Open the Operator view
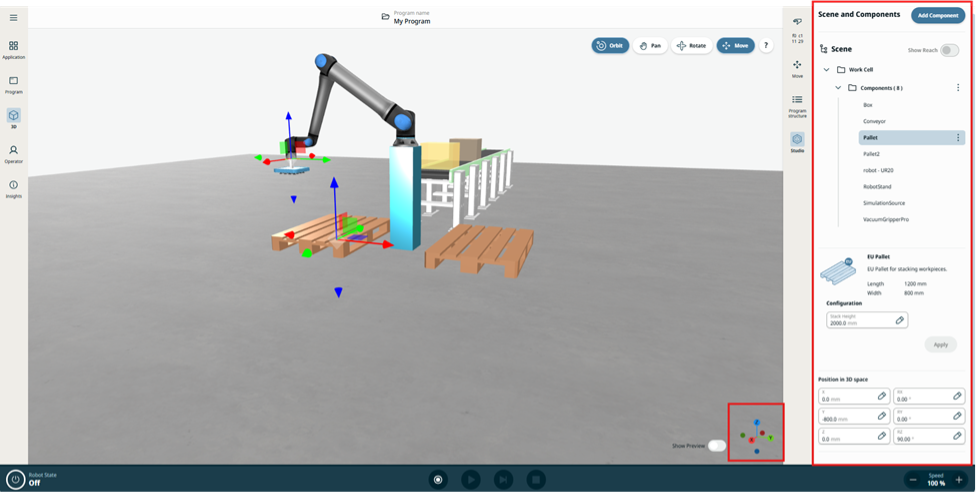This screenshot has width=979, height=493. tap(13, 153)
